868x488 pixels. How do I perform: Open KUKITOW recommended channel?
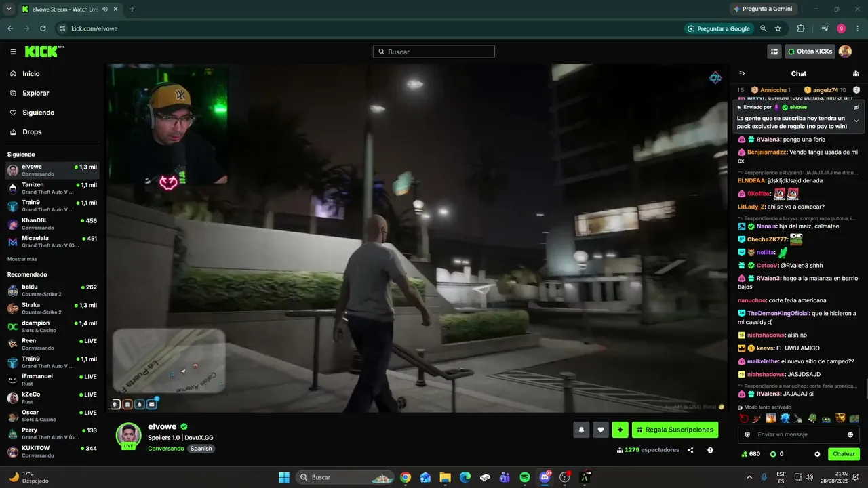pyautogui.click(x=52, y=451)
